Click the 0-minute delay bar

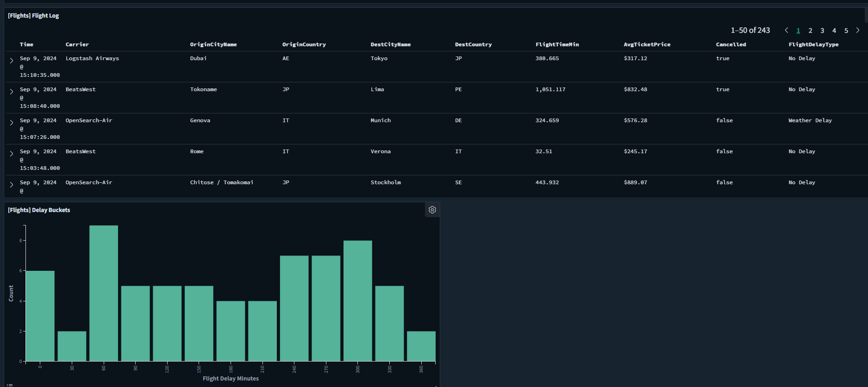click(x=40, y=316)
